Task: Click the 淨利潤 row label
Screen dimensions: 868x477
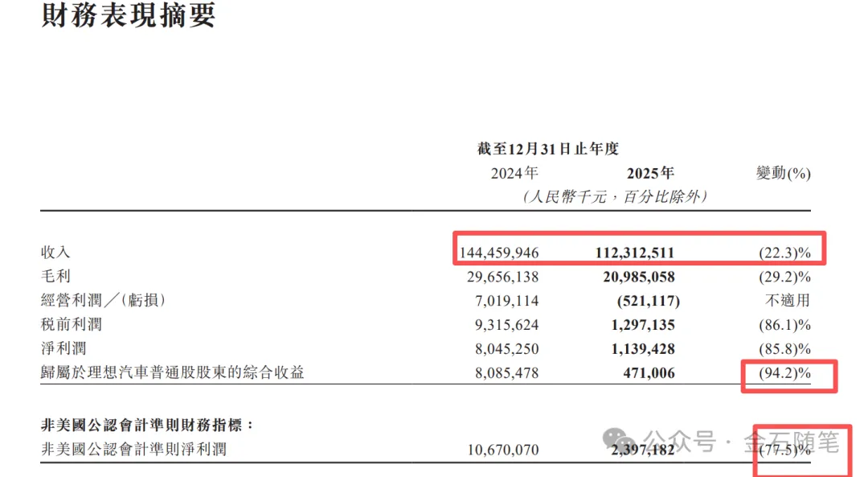Action: pos(63,348)
